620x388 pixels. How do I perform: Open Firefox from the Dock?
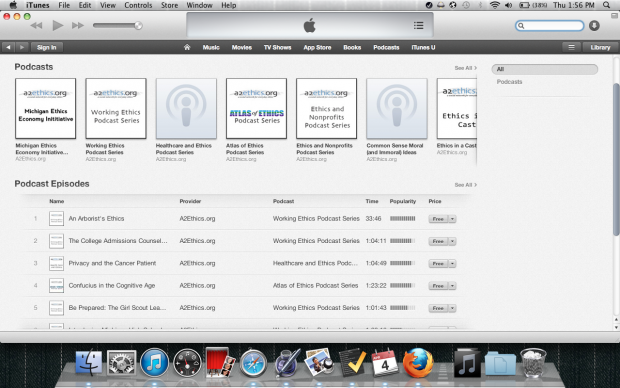click(x=418, y=363)
